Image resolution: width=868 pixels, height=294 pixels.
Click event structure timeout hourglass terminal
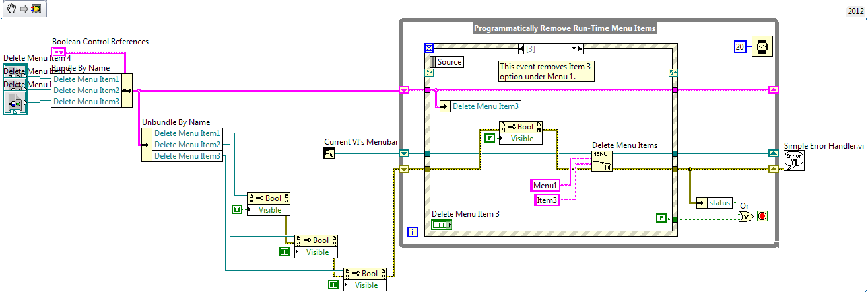429,48
